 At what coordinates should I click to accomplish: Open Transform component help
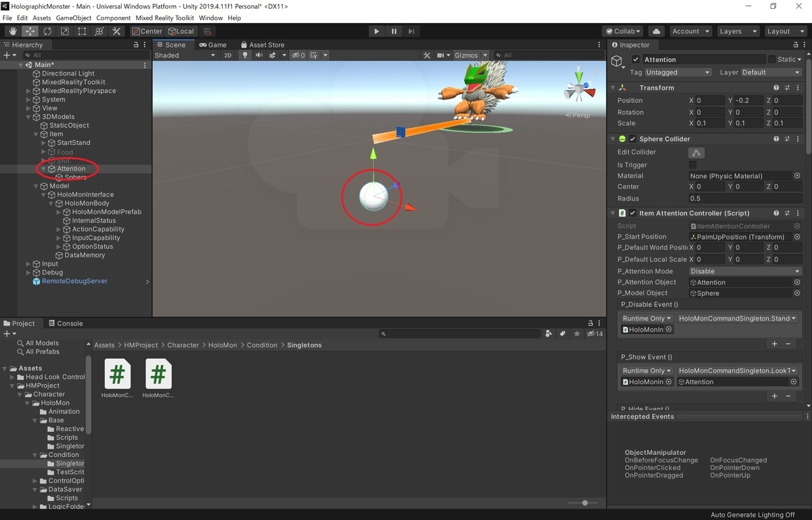point(776,87)
